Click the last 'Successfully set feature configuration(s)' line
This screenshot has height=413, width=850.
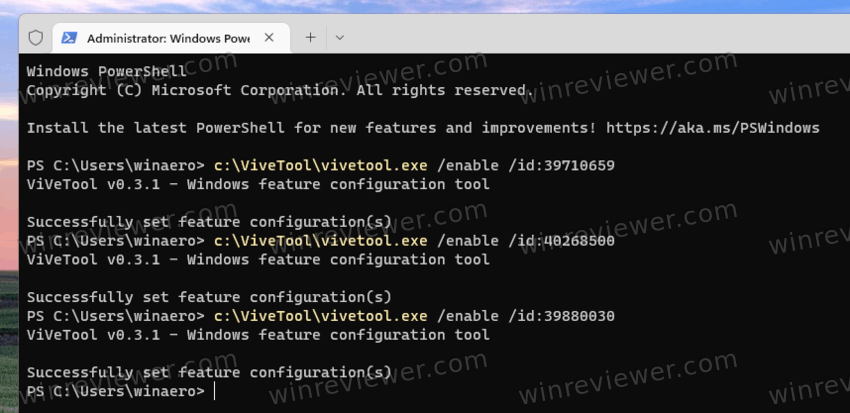tap(209, 372)
